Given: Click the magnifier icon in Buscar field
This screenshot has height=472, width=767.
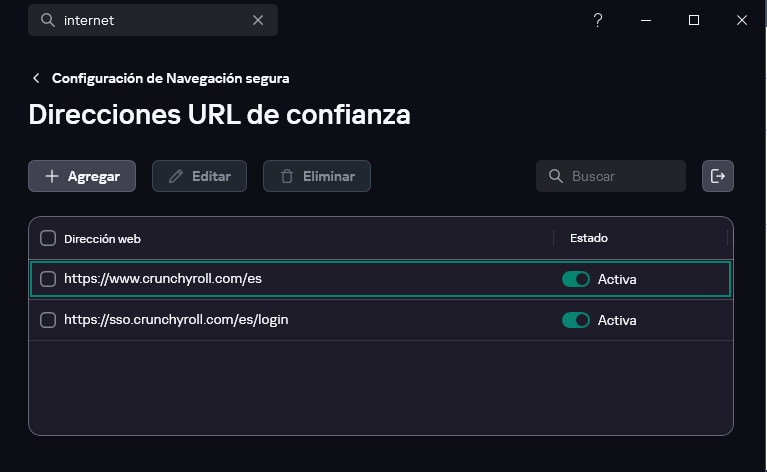Looking at the screenshot, I should point(556,176).
